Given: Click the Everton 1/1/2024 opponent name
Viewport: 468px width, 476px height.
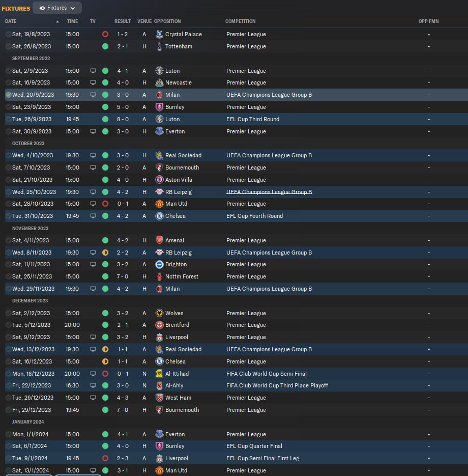Looking at the screenshot, I should coord(175,434).
